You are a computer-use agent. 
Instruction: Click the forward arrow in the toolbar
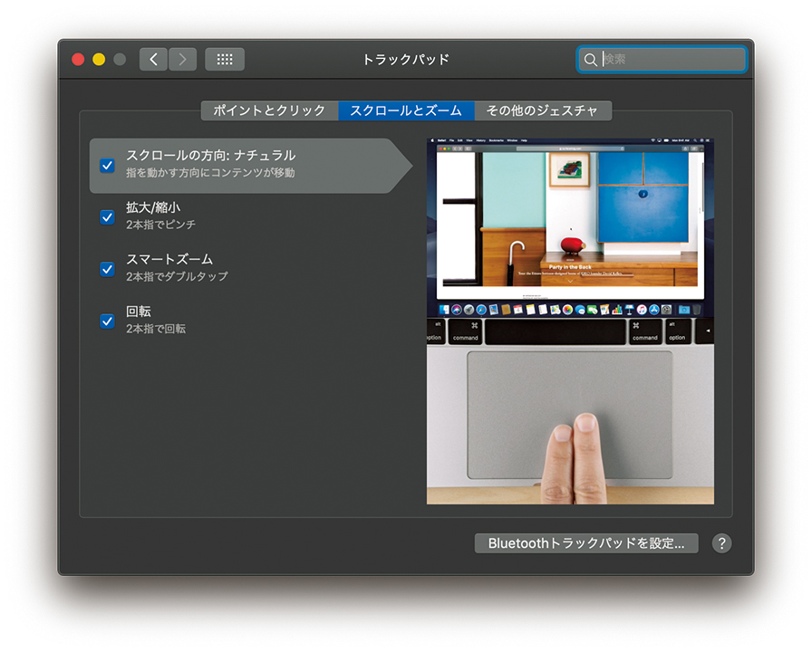pyautogui.click(x=182, y=60)
